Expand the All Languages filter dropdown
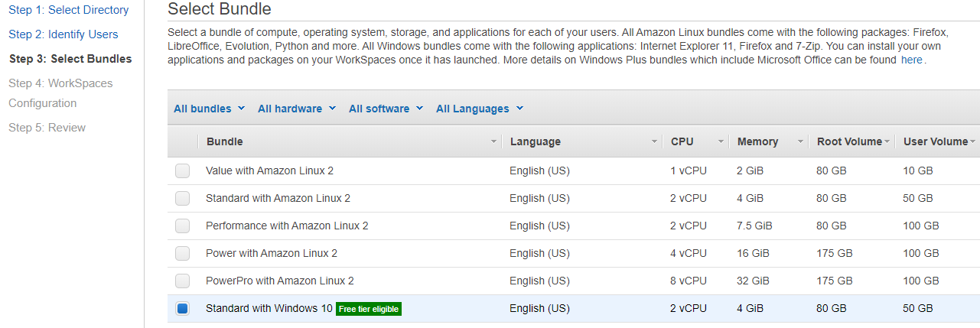The width and height of the screenshot is (980, 328). [x=479, y=109]
